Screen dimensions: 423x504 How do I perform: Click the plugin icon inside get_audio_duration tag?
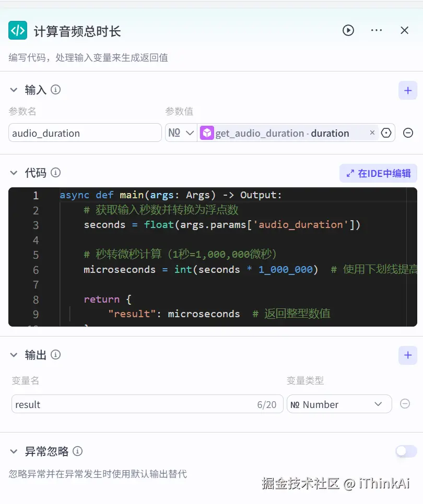coord(207,133)
